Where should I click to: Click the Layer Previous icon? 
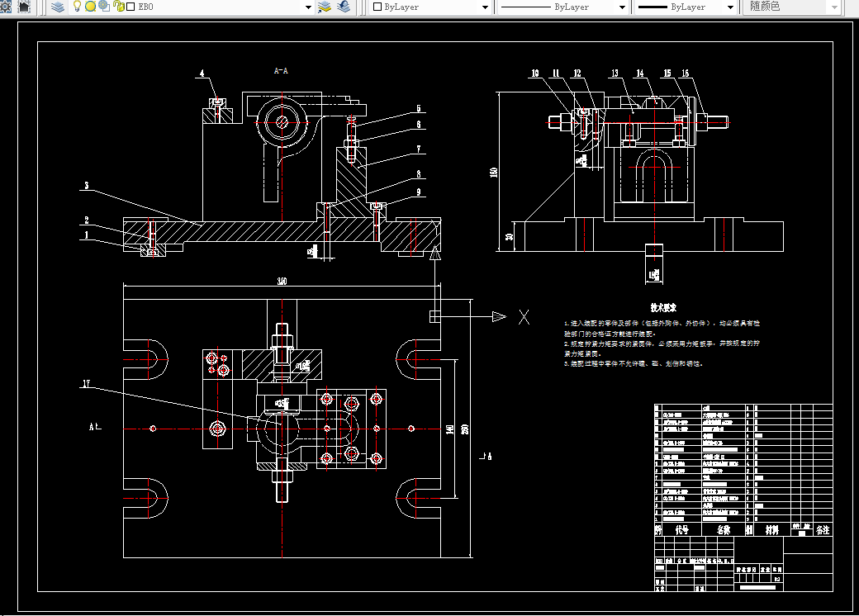pyautogui.click(x=344, y=7)
